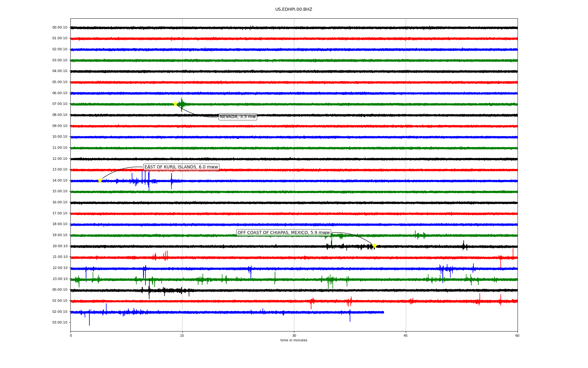This screenshot has width=588, height=368.
Task: Select the NEVADA, 3.5 mw annotation label
Action: (x=238, y=117)
